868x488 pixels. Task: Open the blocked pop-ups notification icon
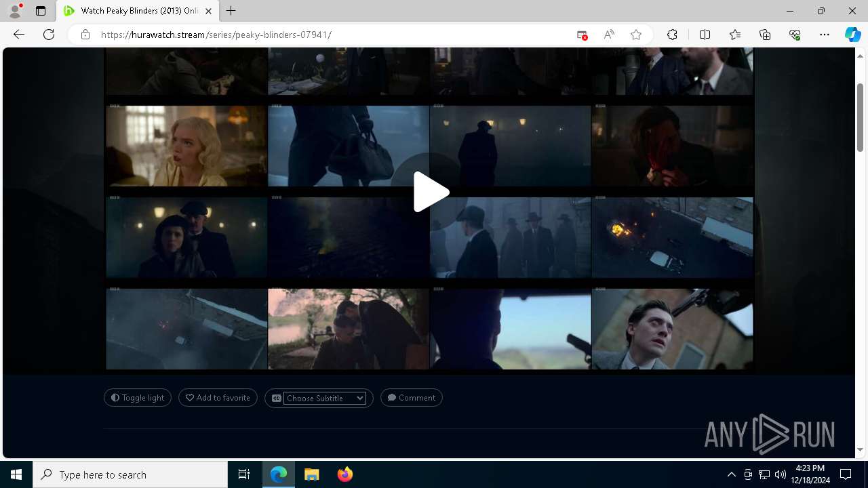tap(582, 35)
